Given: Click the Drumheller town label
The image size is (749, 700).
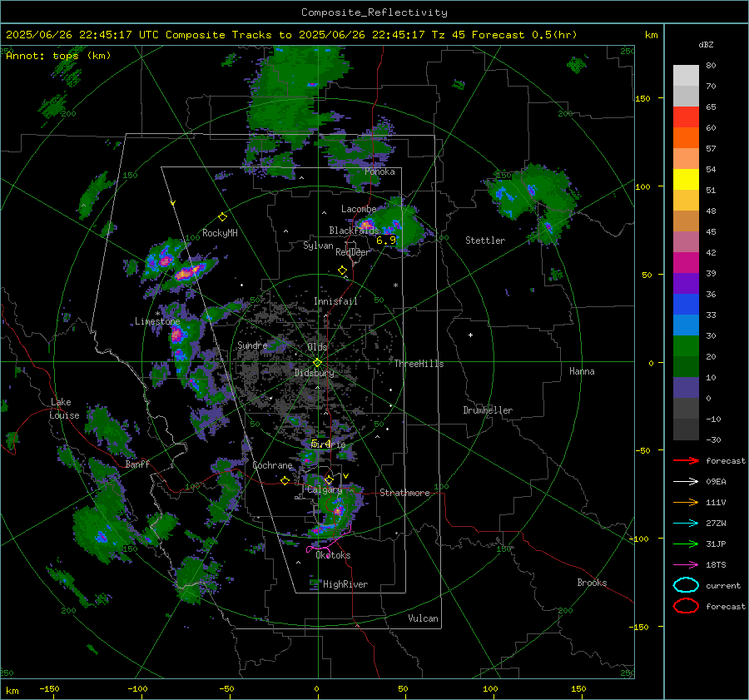Looking at the screenshot, I should pyautogui.click(x=488, y=410).
